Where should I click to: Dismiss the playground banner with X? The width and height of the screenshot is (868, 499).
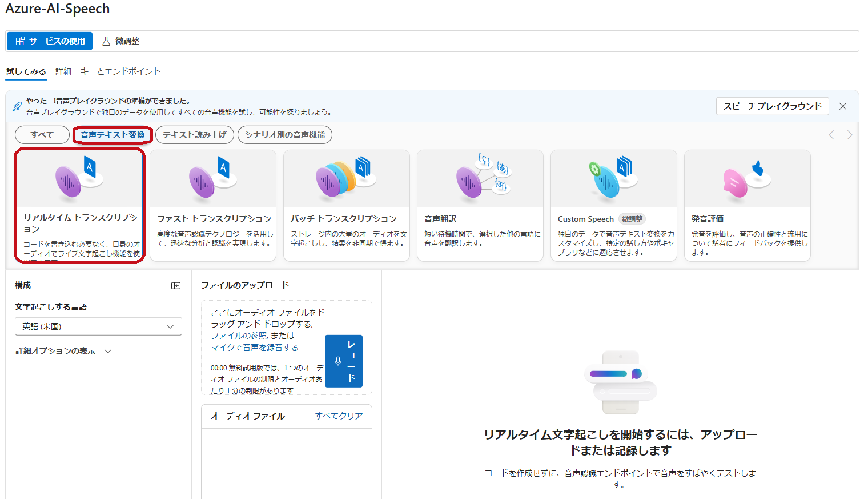click(843, 106)
